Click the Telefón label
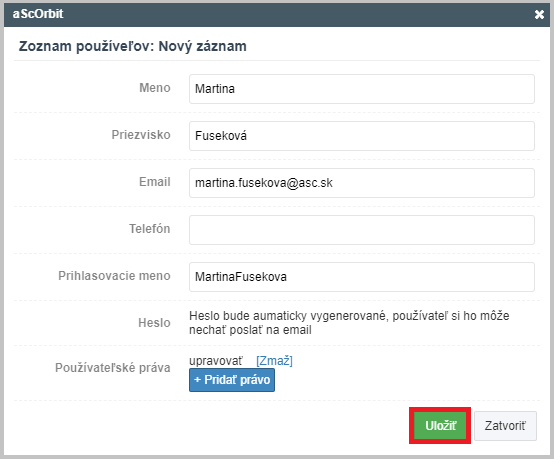 coord(149,229)
